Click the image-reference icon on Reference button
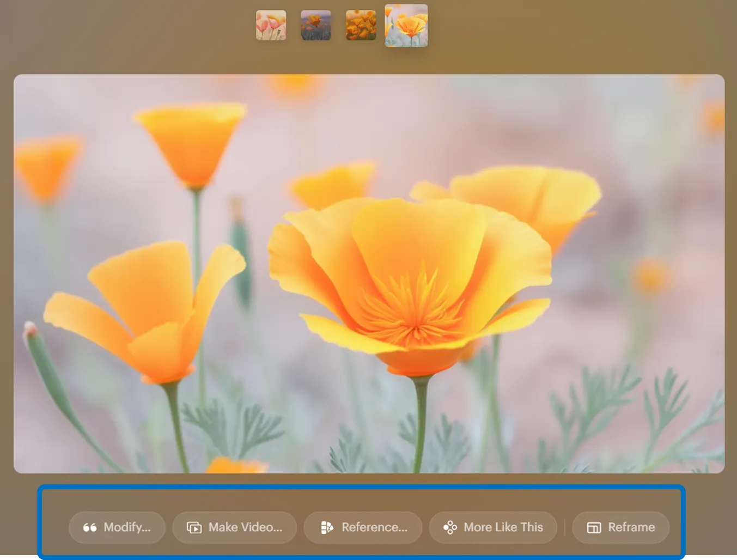The image size is (737, 560). [327, 527]
